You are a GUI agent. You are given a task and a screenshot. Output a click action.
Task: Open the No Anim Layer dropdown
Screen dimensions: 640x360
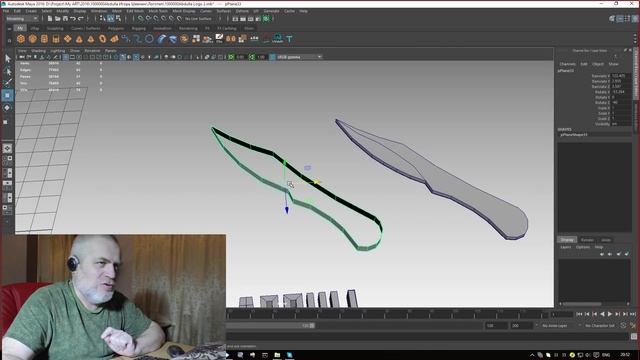coord(556,326)
